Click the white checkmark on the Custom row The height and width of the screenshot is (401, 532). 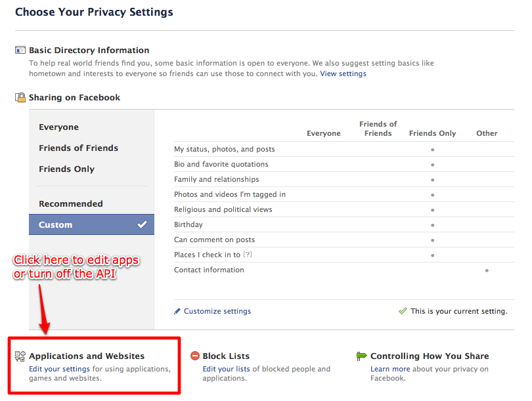[142, 224]
